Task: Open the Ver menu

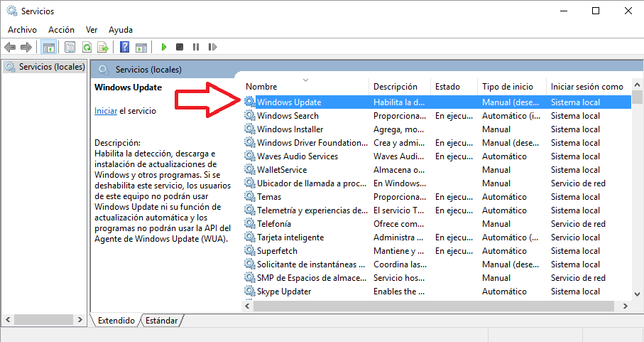Action: (92, 30)
